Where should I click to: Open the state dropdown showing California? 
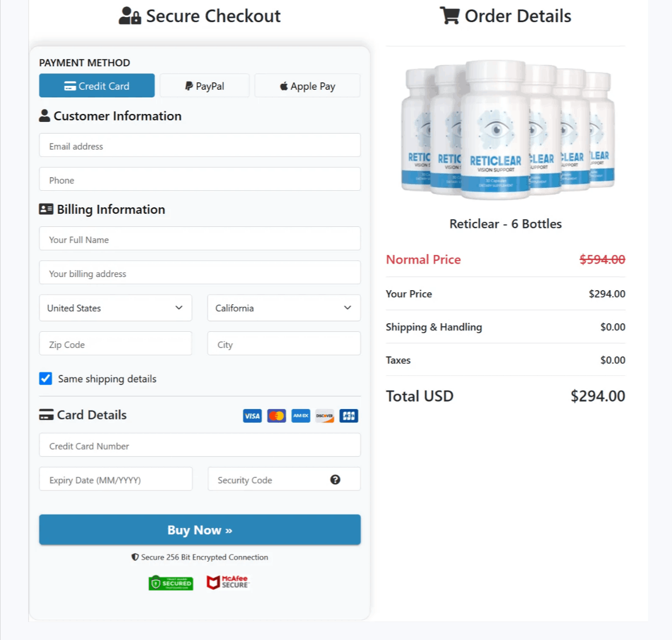point(283,308)
